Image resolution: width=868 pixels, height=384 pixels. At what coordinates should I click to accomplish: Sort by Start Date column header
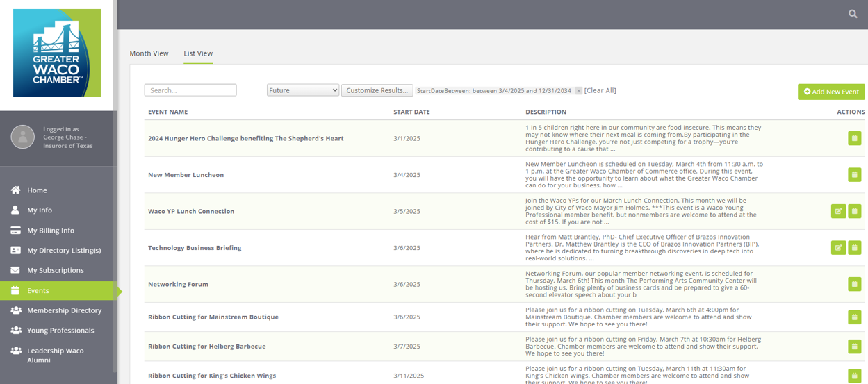411,112
